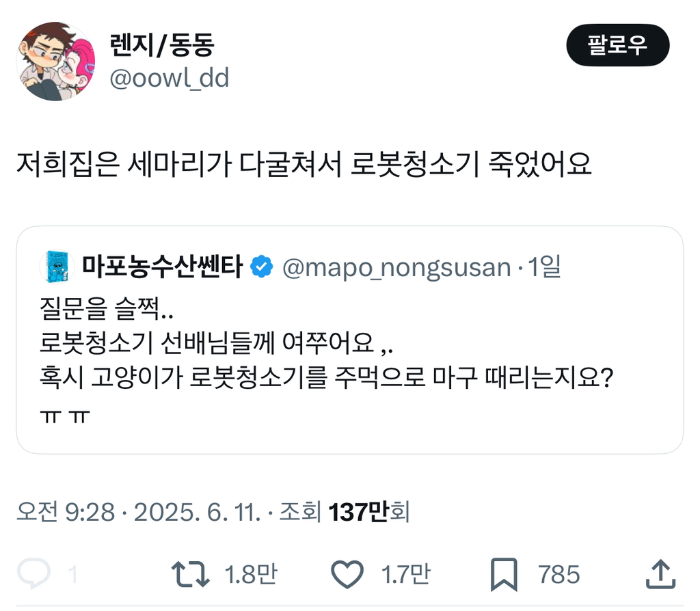This screenshot has height=611, width=700.
Task: Click the 마포농수산쎈타 account name
Action: [x=161, y=267]
